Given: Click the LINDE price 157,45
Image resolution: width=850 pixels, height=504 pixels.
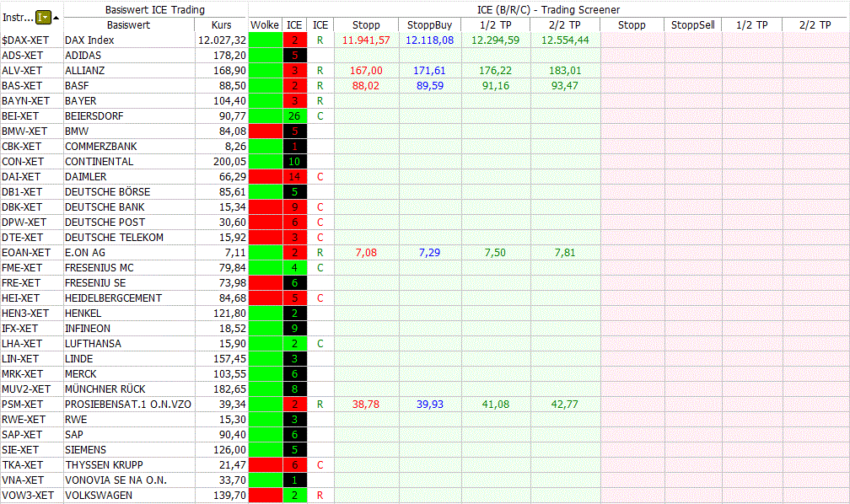Looking at the screenshot, I should [230, 359].
